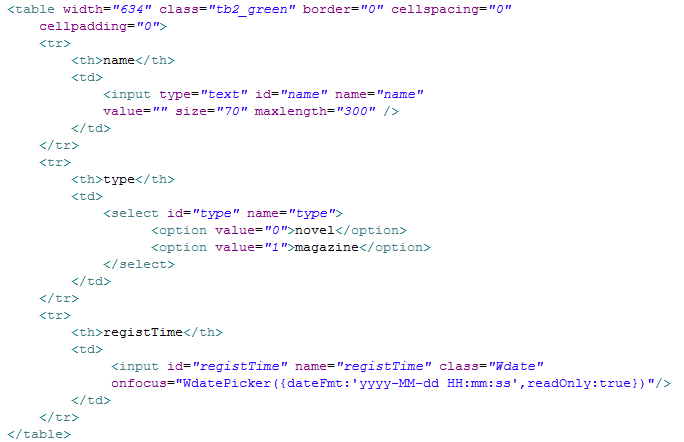The width and height of the screenshot is (684, 442).
Task: Click the class value "Wdate"
Action: pyautogui.click(x=516, y=367)
